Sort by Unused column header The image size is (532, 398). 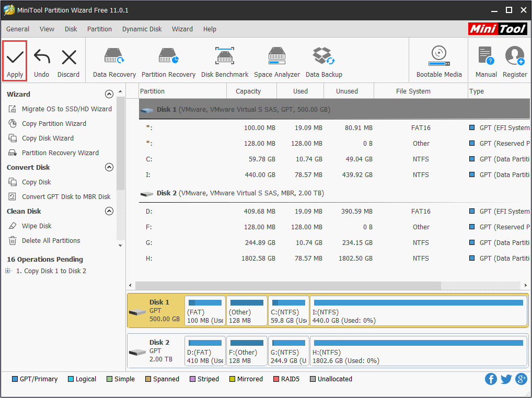click(349, 91)
